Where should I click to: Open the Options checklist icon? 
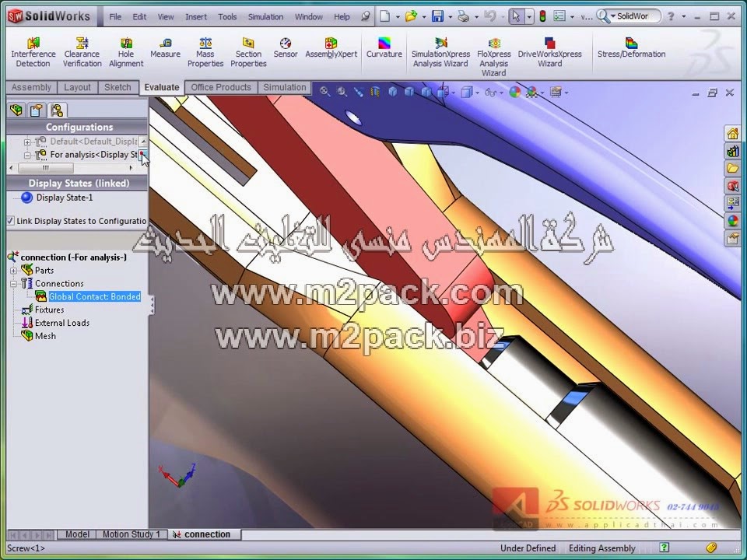pyautogui.click(x=559, y=16)
